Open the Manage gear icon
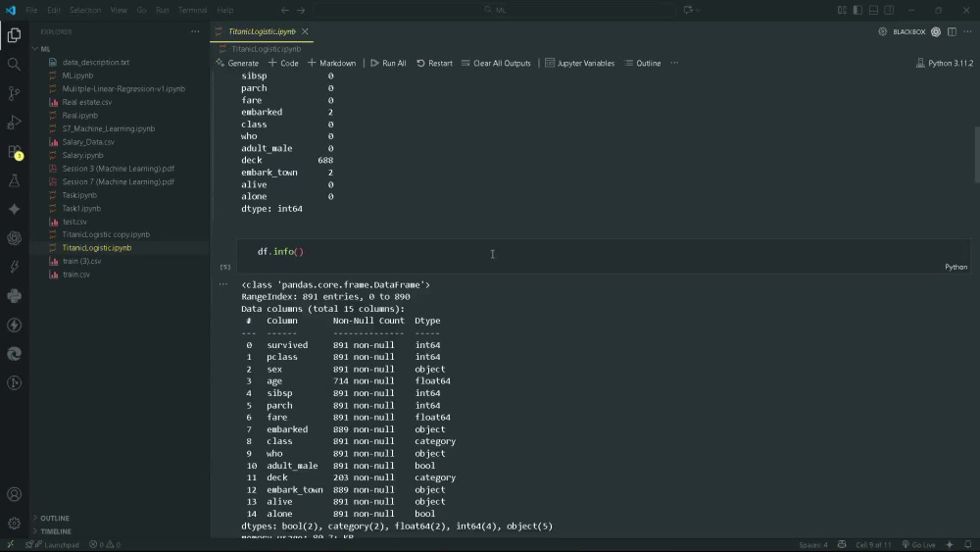This screenshot has height=552, width=980. pyautogui.click(x=14, y=524)
